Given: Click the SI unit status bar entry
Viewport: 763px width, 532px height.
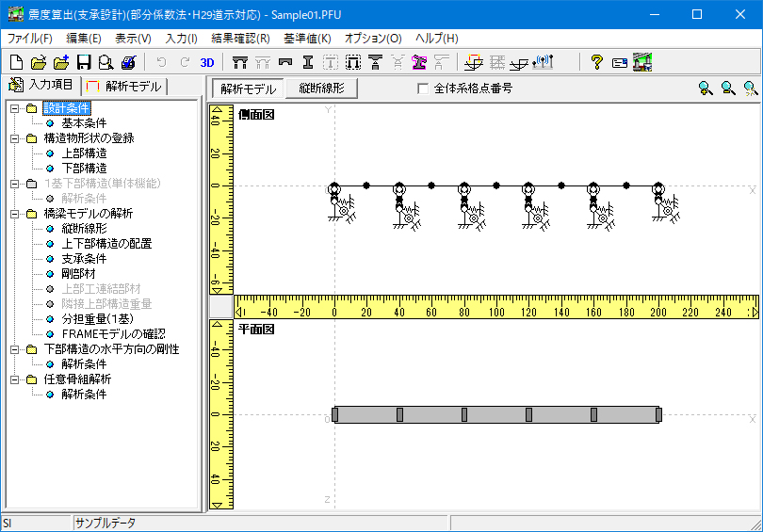Looking at the screenshot, I should pyautogui.click(x=8, y=524).
